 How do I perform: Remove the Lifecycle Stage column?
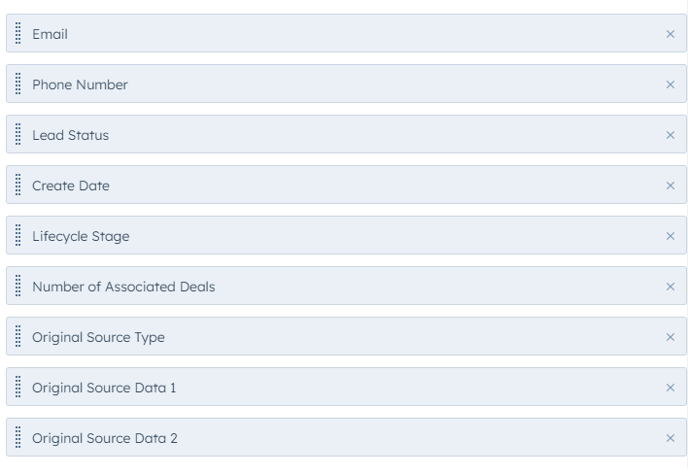pyautogui.click(x=670, y=236)
